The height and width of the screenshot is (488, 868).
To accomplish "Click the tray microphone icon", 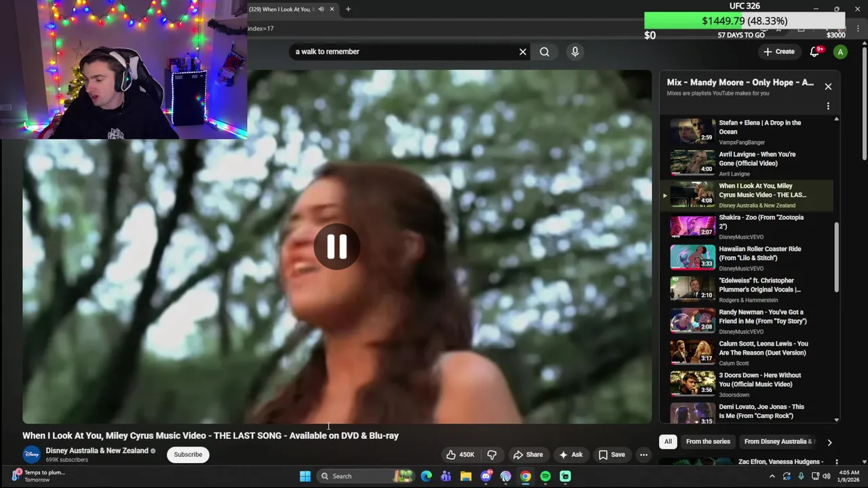I will coord(802,476).
